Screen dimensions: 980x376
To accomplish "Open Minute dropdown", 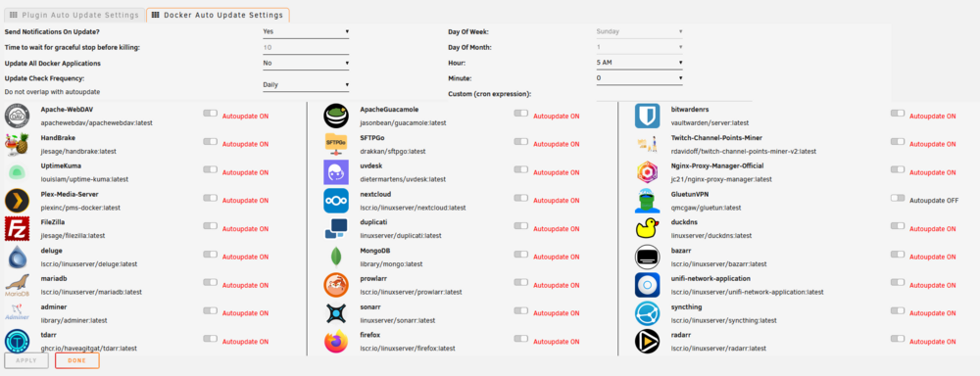I will click(639, 78).
